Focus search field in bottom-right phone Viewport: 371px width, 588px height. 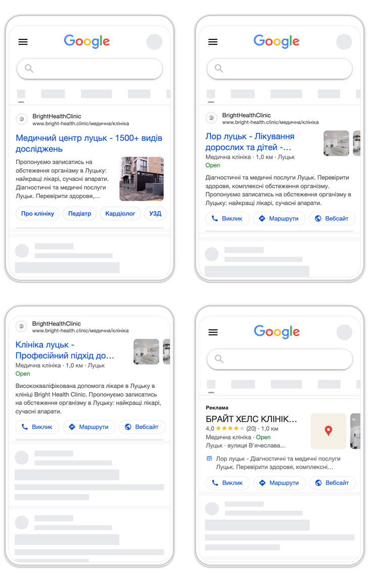pyautogui.click(x=280, y=359)
